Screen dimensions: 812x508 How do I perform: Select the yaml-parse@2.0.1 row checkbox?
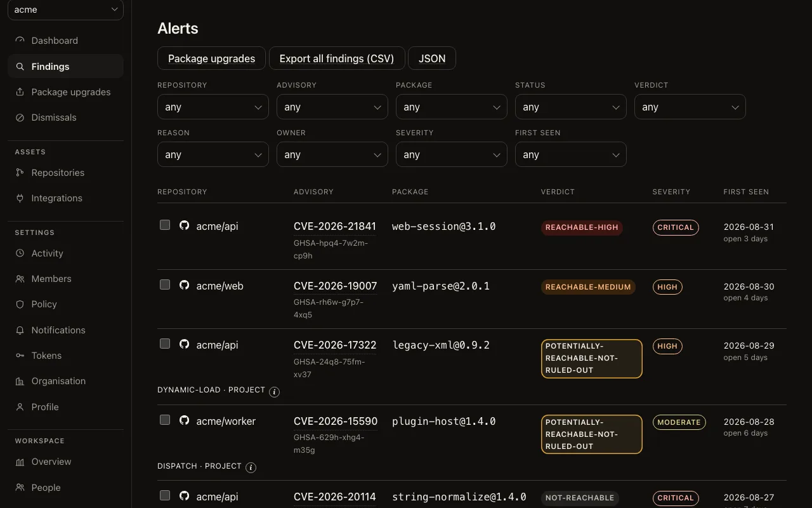tap(165, 284)
